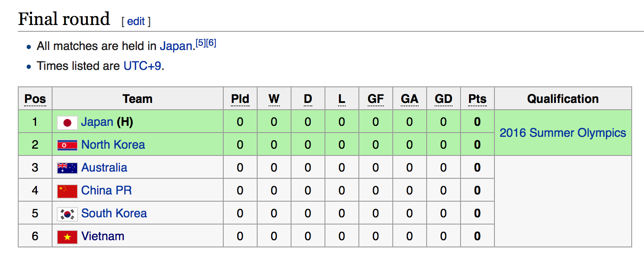Click the China PR flag icon

tap(67, 191)
